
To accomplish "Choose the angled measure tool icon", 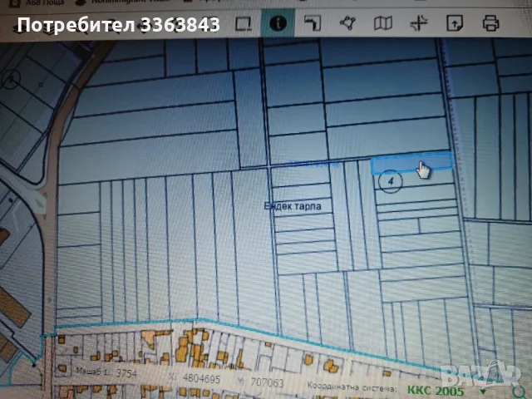I will tap(313, 23).
